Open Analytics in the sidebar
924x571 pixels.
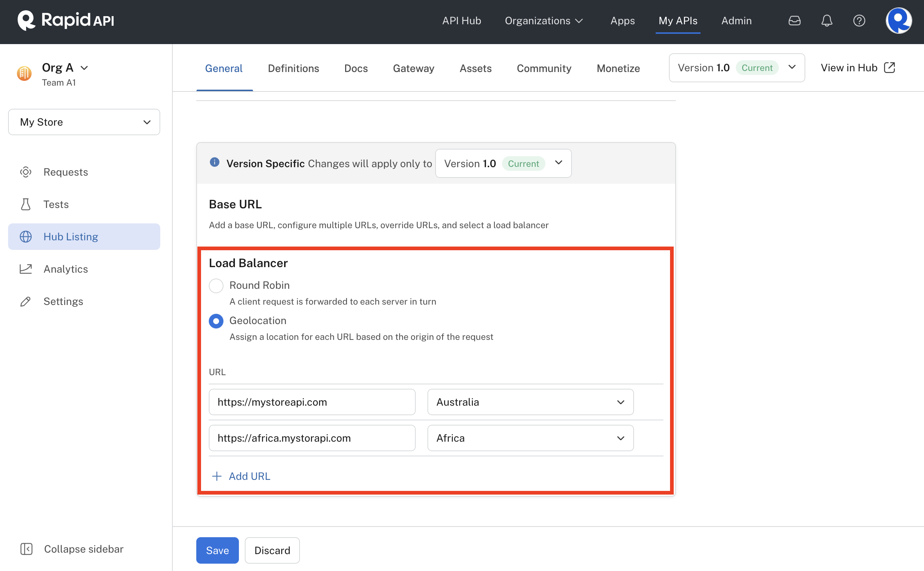(84, 269)
